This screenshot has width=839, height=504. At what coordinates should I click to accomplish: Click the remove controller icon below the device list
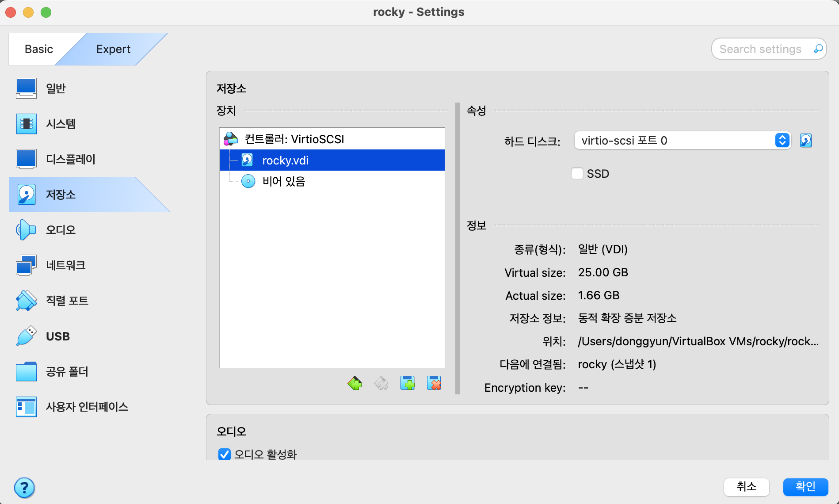(381, 383)
